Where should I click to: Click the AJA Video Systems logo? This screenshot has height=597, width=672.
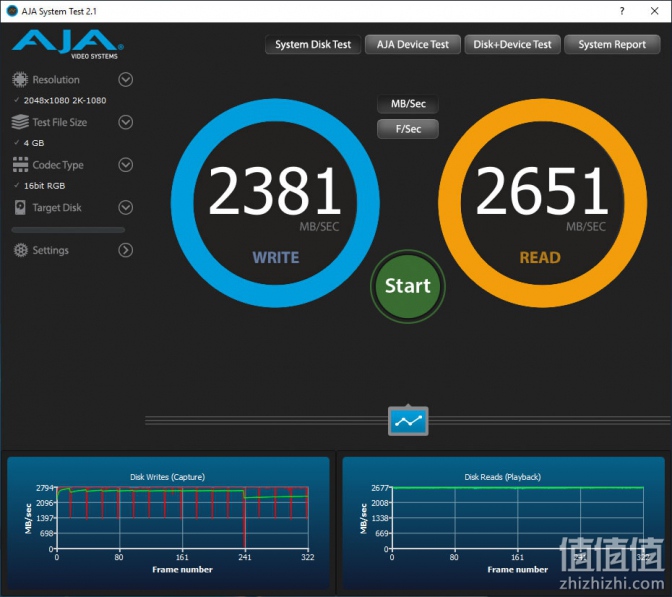68,45
